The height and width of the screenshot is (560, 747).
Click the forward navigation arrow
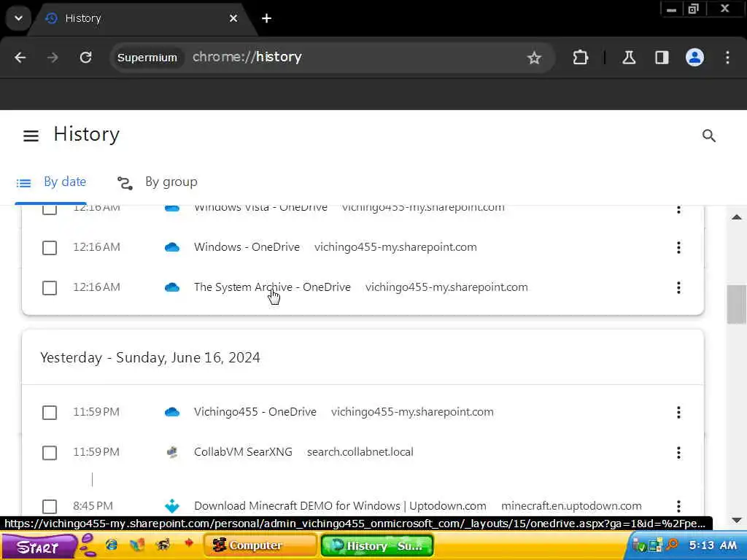53,58
